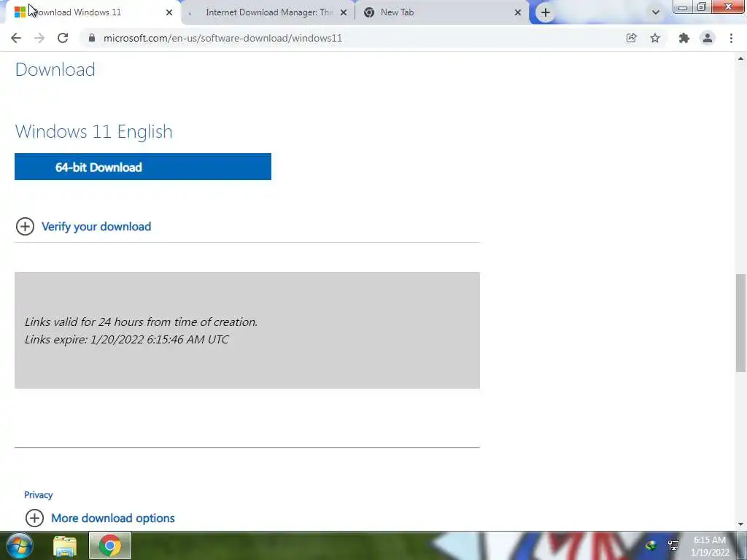Viewport: 747px width, 560px height.
Task: Go back to the previous page
Action: [x=16, y=38]
